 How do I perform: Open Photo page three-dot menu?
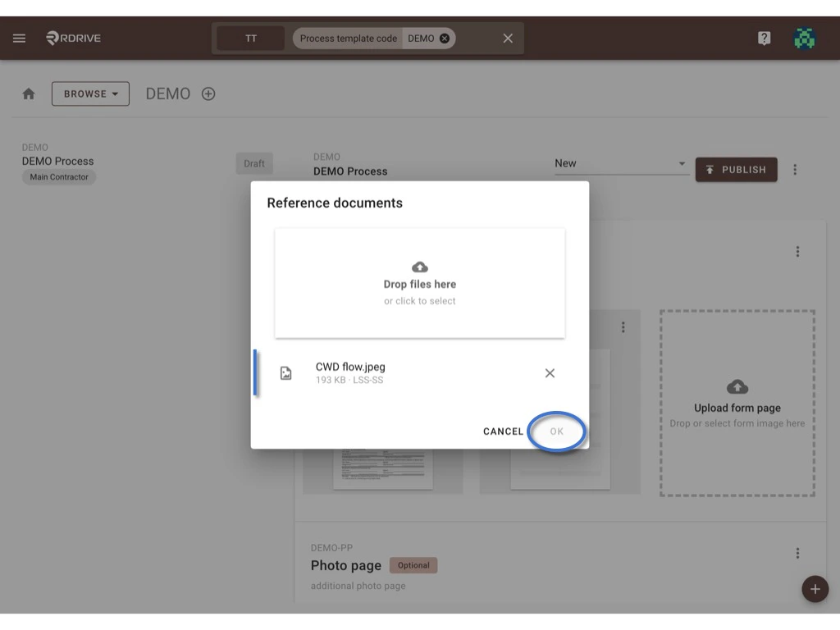797,553
